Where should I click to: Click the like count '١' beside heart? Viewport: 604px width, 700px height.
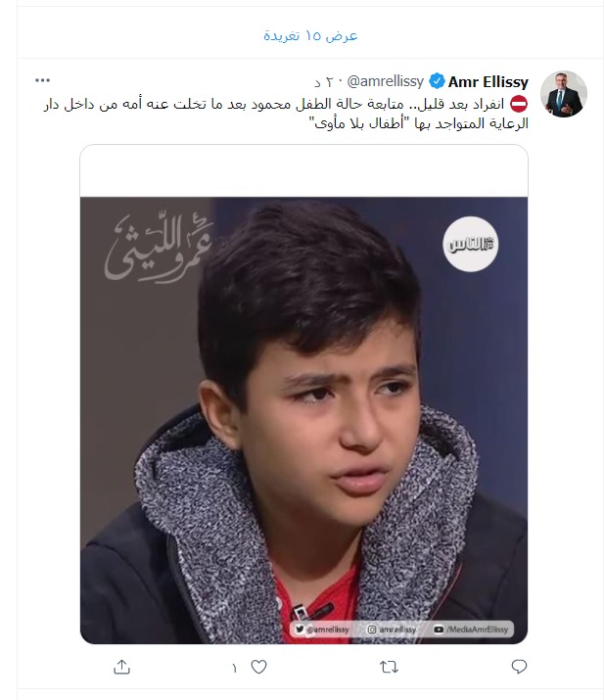coord(235,668)
